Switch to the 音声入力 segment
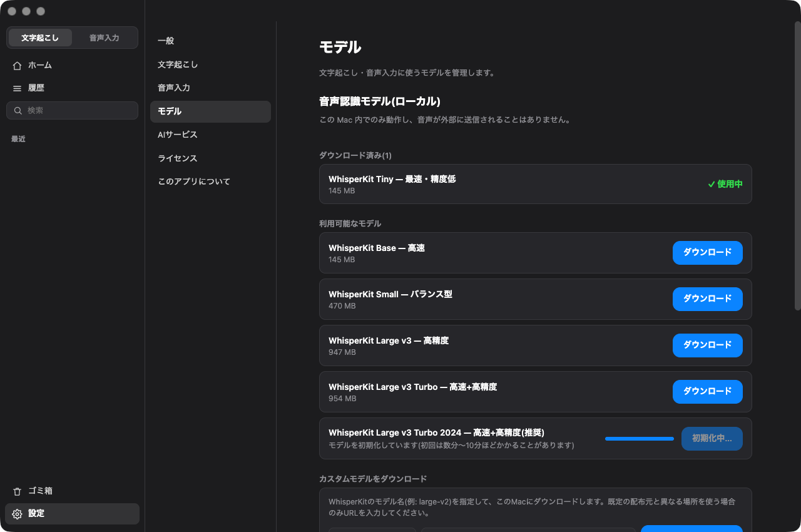Viewport: 801px width, 532px height. [x=104, y=38]
